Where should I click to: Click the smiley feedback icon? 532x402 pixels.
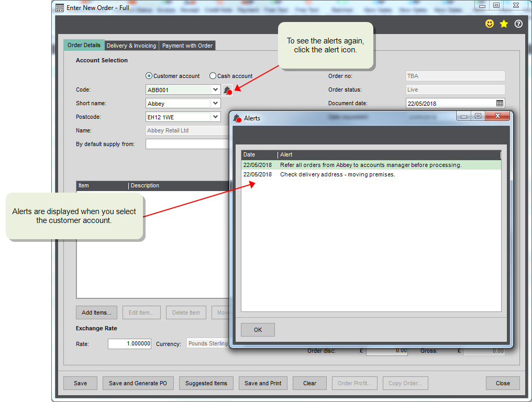point(489,24)
